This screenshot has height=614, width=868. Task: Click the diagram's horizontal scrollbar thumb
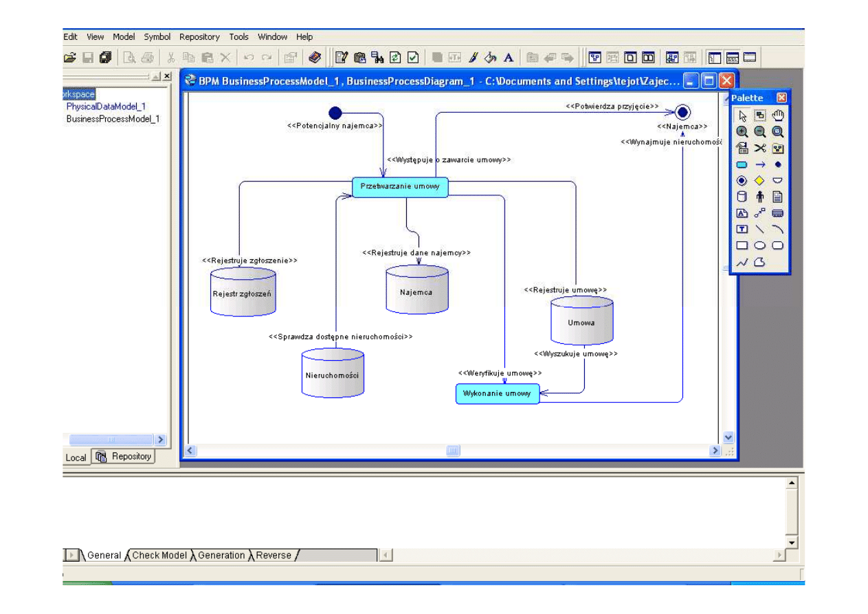pyautogui.click(x=453, y=451)
